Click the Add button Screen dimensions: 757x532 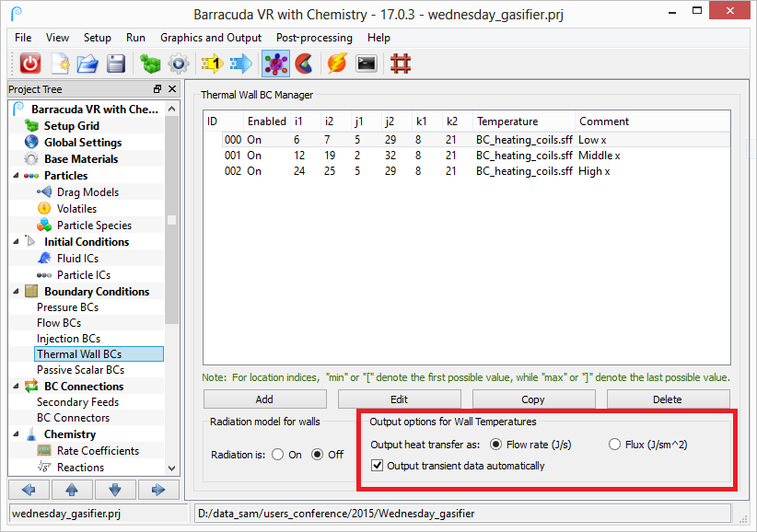click(x=264, y=399)
